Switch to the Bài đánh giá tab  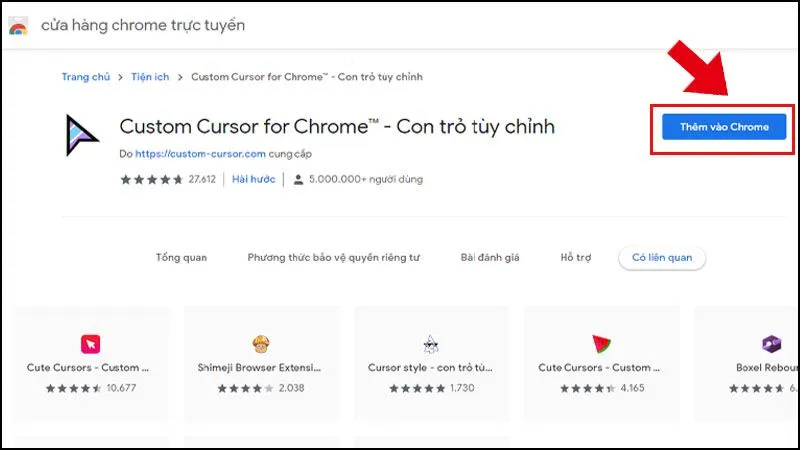[490, 258]
